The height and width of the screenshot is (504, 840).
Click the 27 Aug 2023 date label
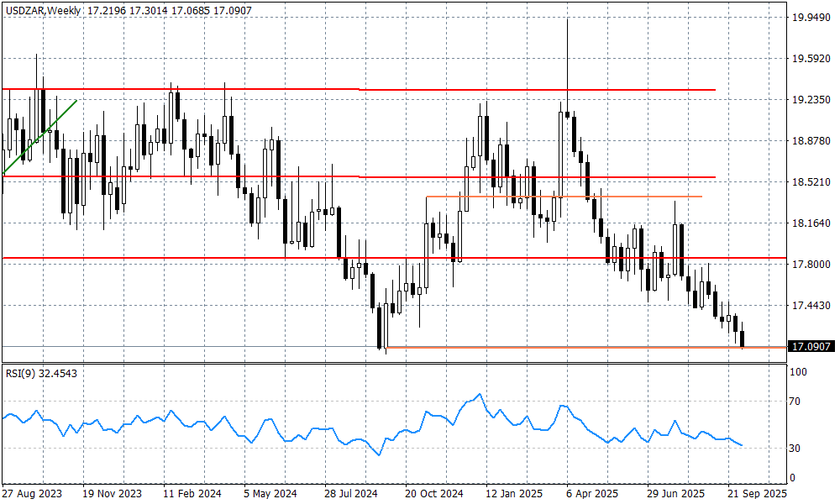pos(32,494)
